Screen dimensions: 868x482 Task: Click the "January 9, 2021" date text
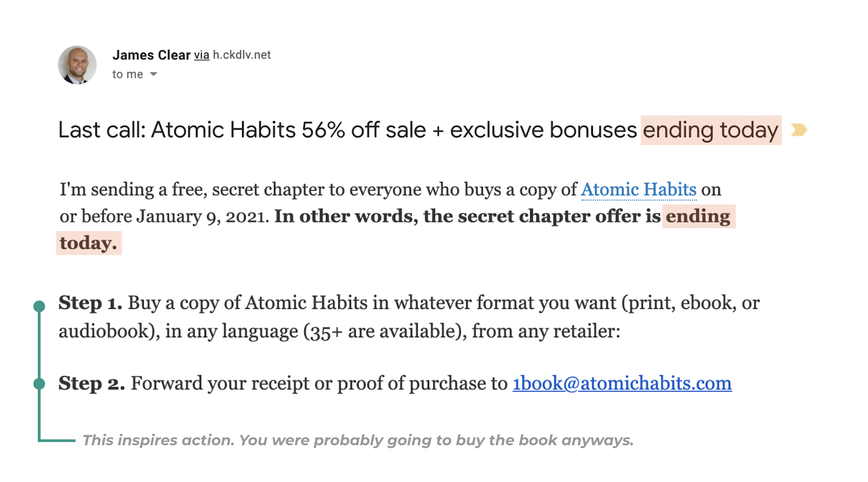tap(202, 216)
